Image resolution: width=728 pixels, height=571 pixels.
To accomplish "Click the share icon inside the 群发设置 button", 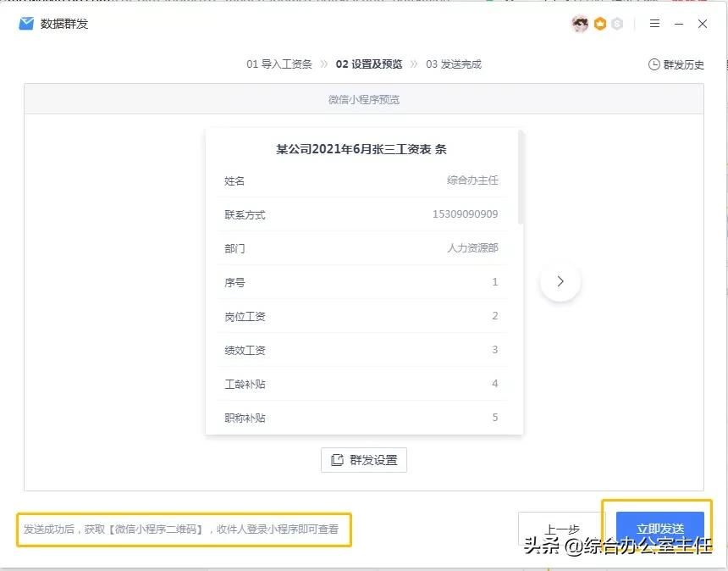I will 337,459.
